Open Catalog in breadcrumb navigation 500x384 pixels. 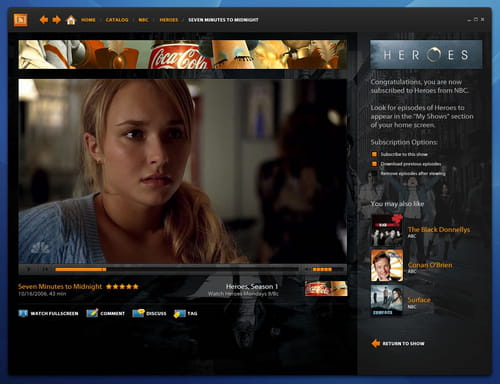point(117,20)
